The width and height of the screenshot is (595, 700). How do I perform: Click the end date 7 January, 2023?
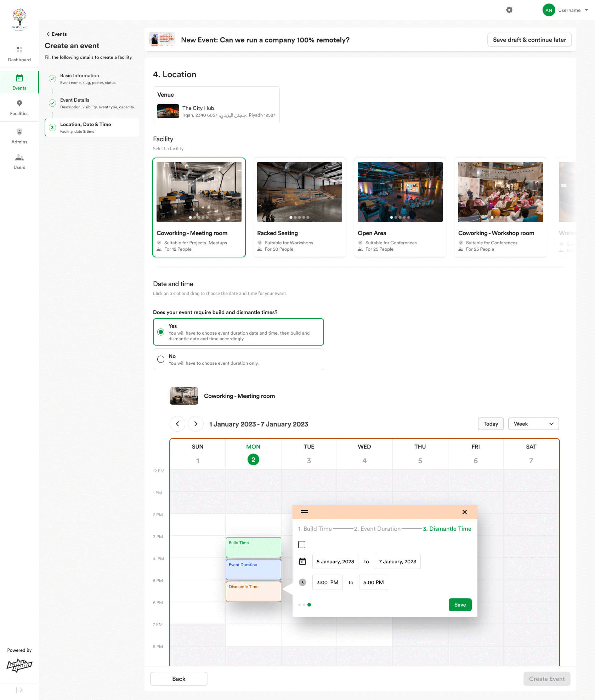398,561
